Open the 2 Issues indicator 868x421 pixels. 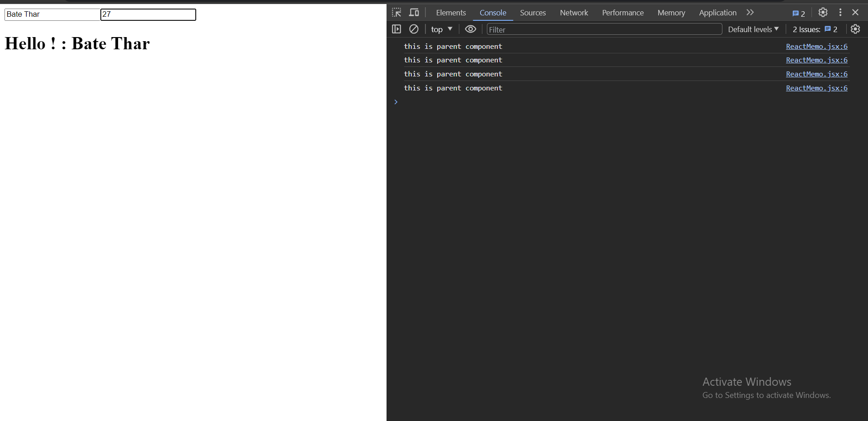click(x=815, y=29)
